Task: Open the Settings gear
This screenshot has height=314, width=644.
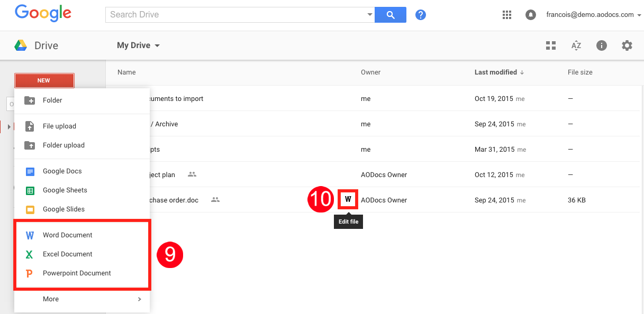Action: (x=627, y=45)
